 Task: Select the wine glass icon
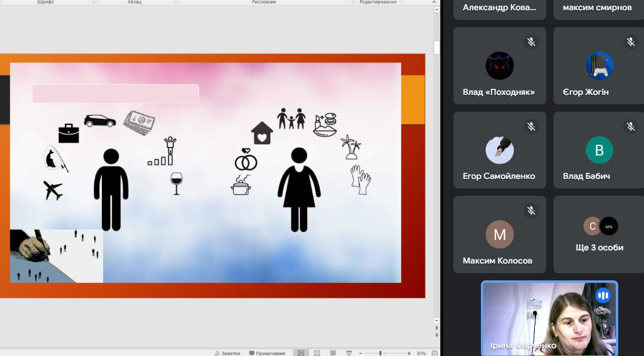[x=177, y=183]
